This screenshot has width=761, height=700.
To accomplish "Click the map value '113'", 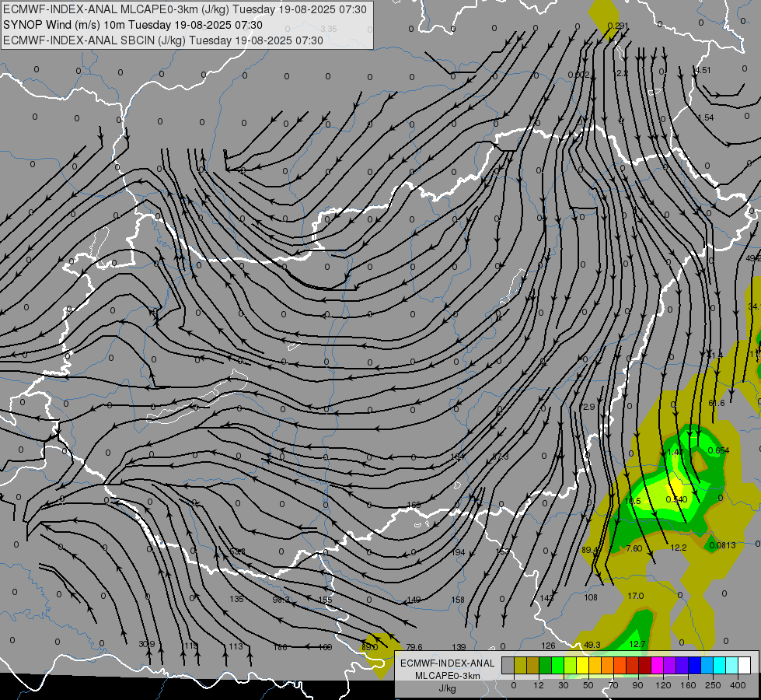I will tap(236, 646).
